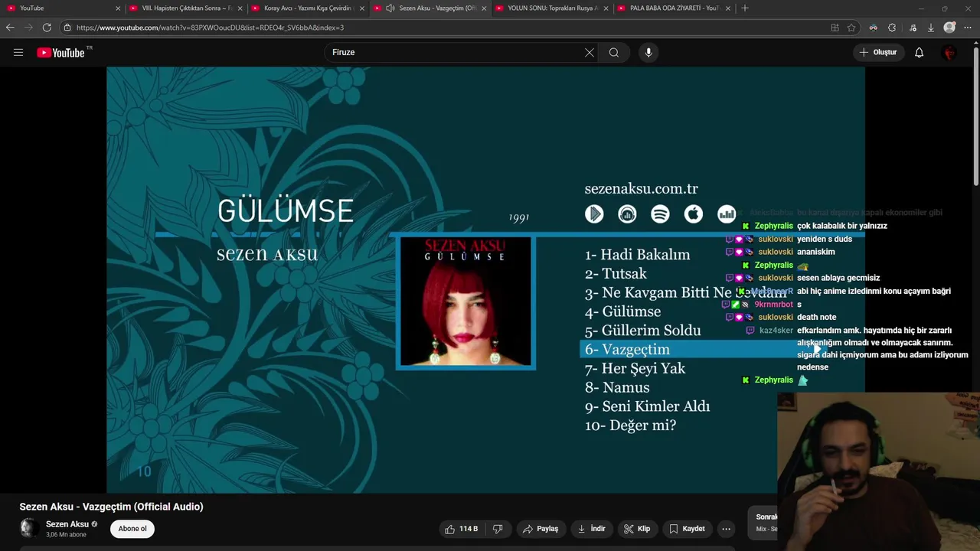The width and height of the screenshot is (980, 551).
Task: Click the concentric-arcs music service icon
Action: click(627, 214)
